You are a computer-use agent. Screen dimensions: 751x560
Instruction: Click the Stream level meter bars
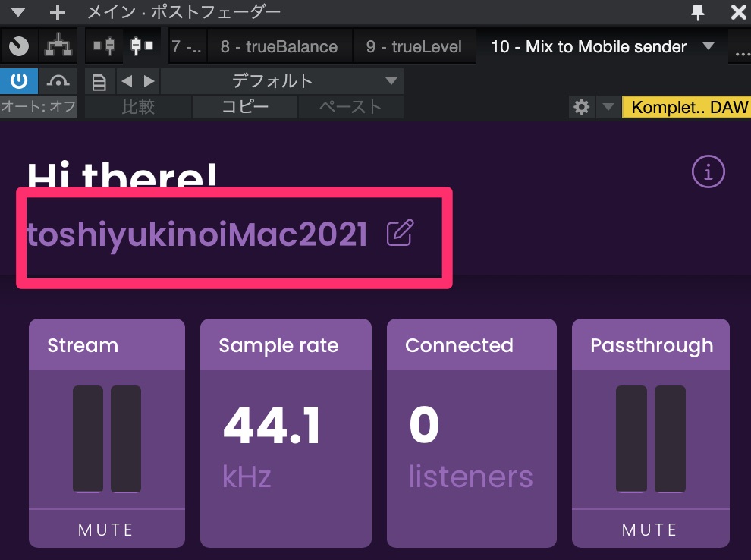[x=106, y=439]
